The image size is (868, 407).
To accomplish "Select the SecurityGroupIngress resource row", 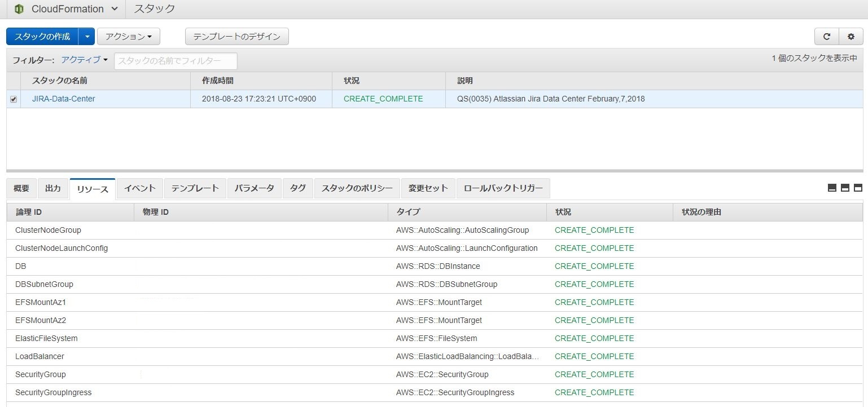I will pyautogui.click(x=435, y=392).
